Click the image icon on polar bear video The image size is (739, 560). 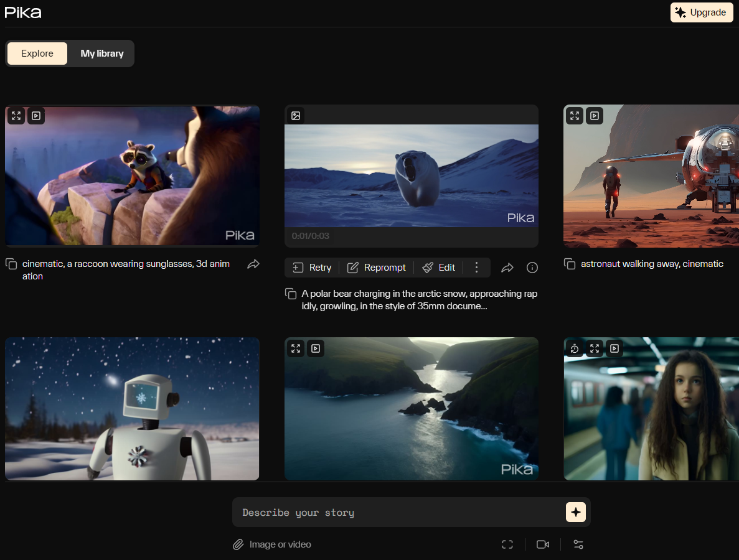point(296,116)
